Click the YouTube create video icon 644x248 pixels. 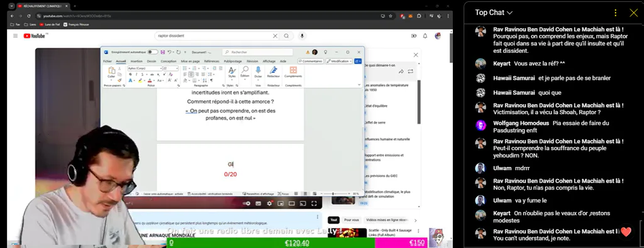[x=414, y=36]
